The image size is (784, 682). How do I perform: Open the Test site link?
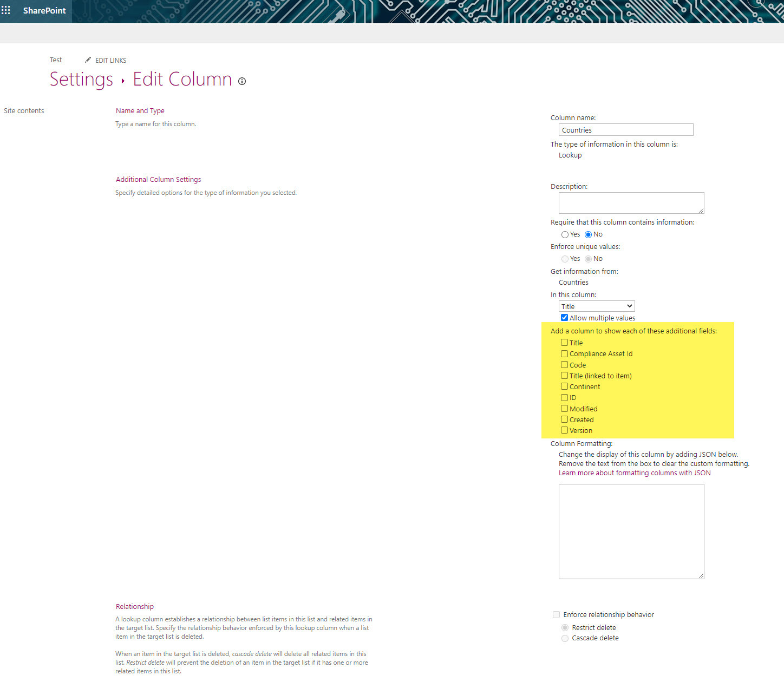pyautogui.click(x=56, y=60)
